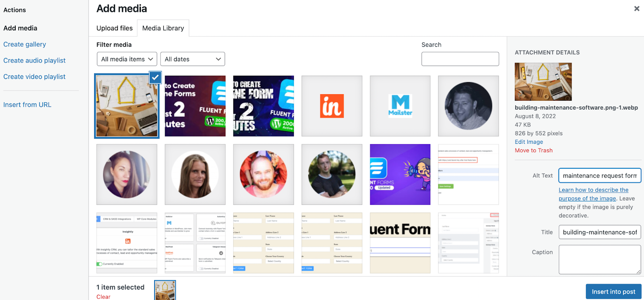Open the All dates filter dropdown

192,59
